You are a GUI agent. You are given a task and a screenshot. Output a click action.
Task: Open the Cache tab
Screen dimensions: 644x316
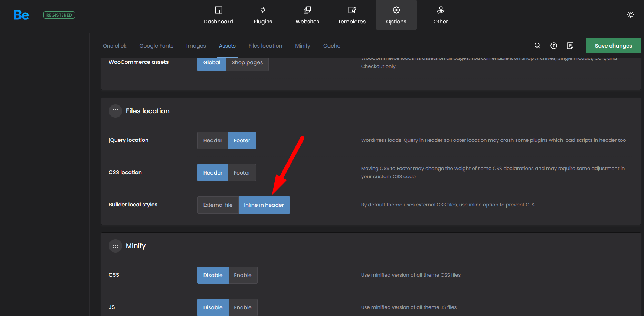(332, 46)
